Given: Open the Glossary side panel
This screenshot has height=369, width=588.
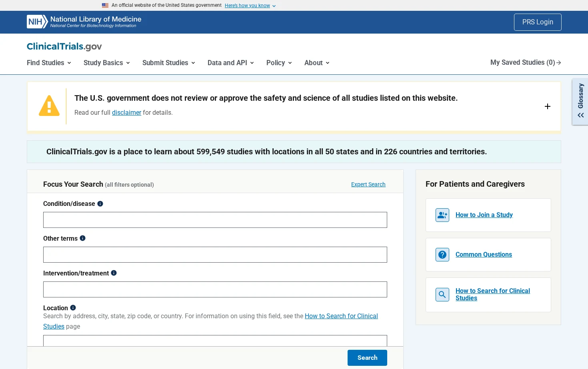Looking at the screenshot, I should pos(580,102).
